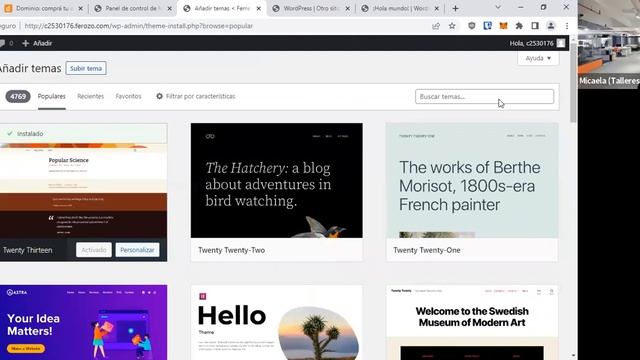Select the Favoritos themes filter
Image resolution: width=640 pixels, height=360 pixels.
[128, 96]
